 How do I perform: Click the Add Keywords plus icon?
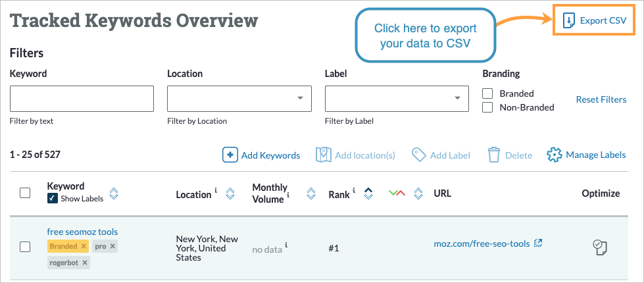(x=230, y=155)
